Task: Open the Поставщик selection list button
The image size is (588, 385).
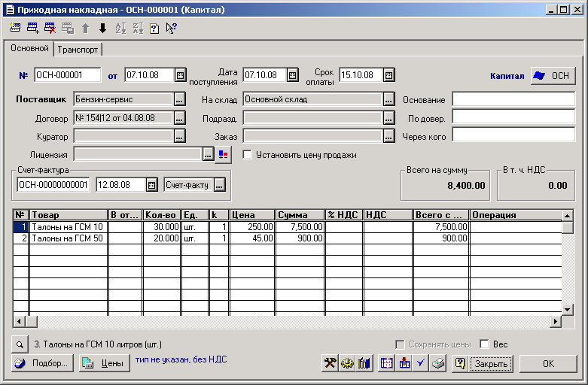Action: (x=179, y=99)
